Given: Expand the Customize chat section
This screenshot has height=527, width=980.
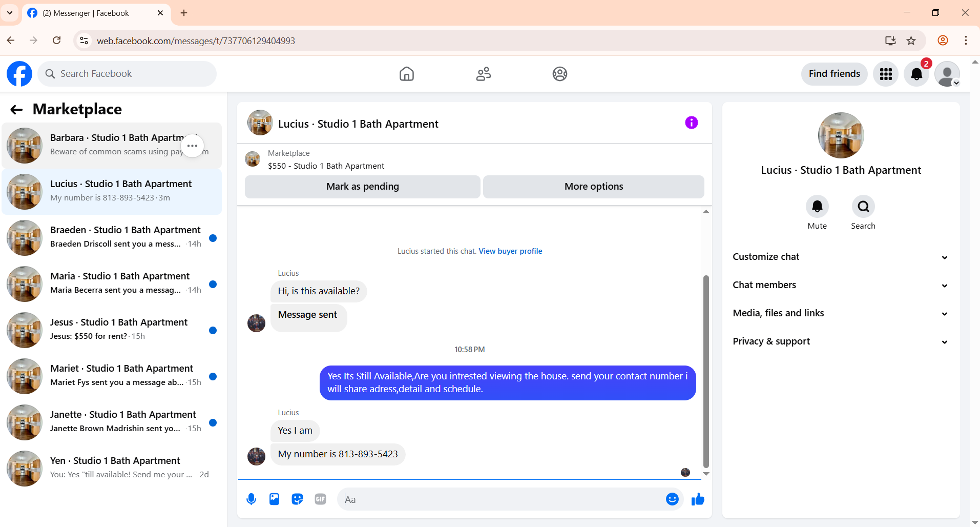Looking at the screenshot, I should [x=841, y=257].
